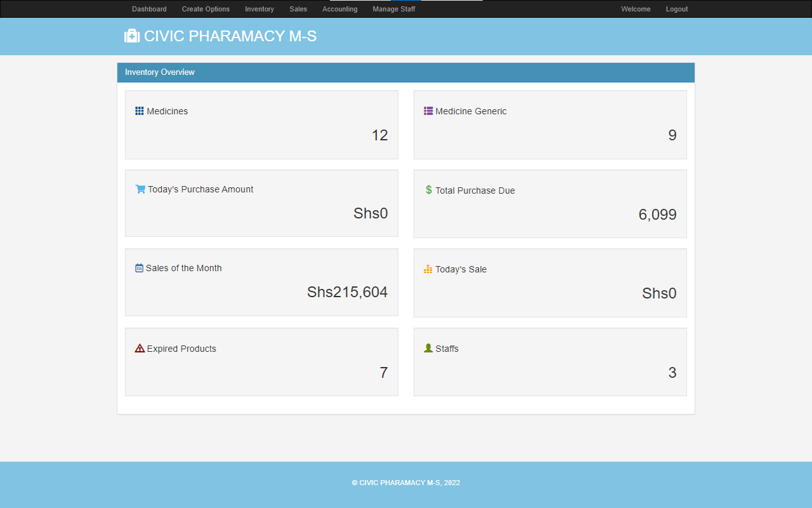Click the warning triangle on Expired Products
This screenshot has height=508, width=812.
click(x=139, y=348)
